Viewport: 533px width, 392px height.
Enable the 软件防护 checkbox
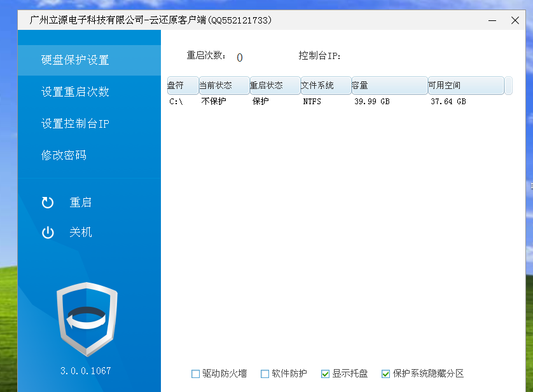coord(265,374)
